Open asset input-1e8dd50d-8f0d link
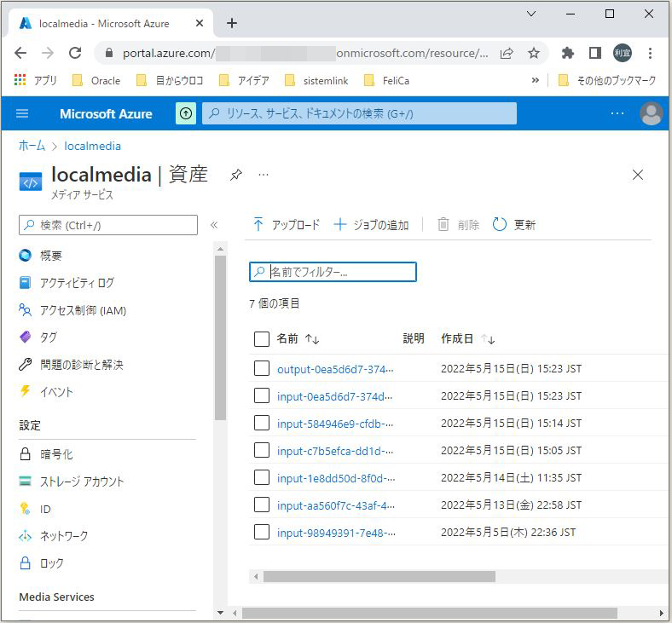This screenshot has height=623, width=672. pyautogui.click(x=335, y=478)
